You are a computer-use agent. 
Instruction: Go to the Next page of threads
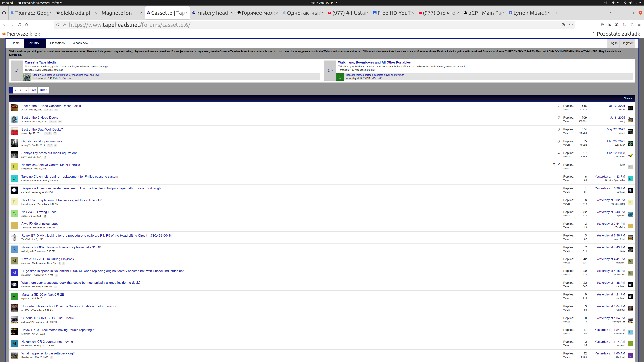point(43,90)
